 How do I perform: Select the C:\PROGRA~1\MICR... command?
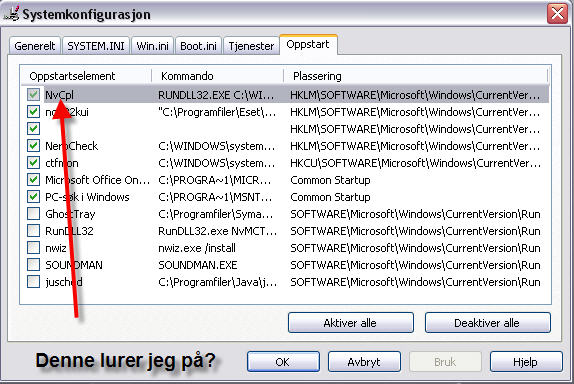(x=215, y=180)
